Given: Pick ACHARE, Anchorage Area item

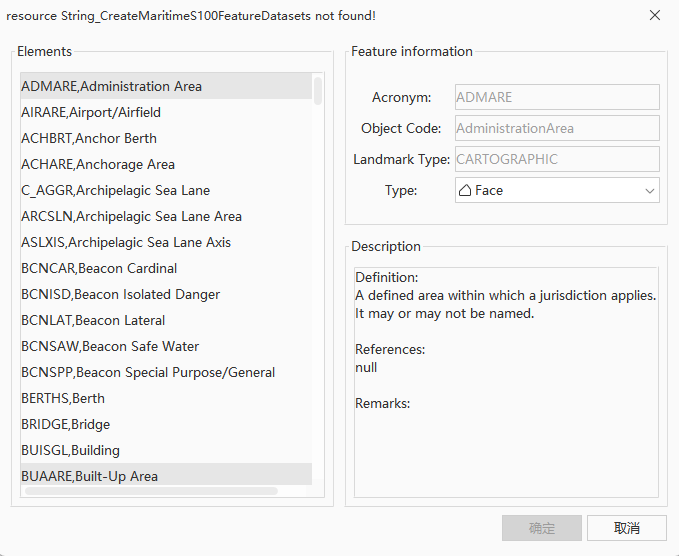Looking at the screenshot, I should (x=98, y=164).
